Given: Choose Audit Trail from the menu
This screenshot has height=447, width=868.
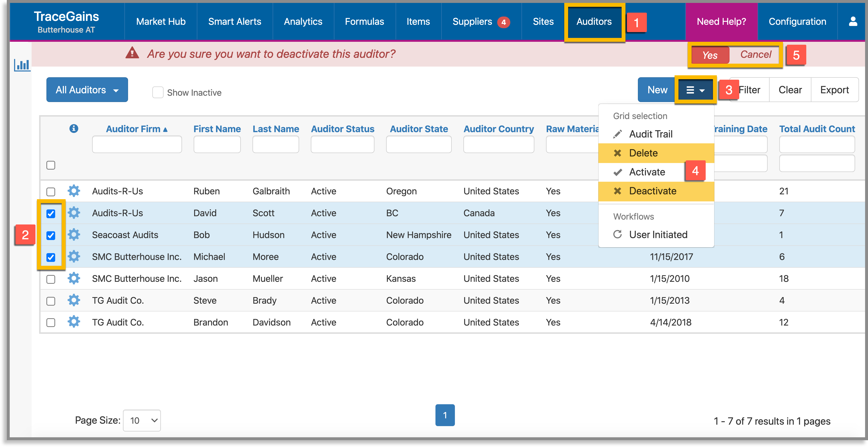Looking at the screenshot, I should click(x=656, y=134).
